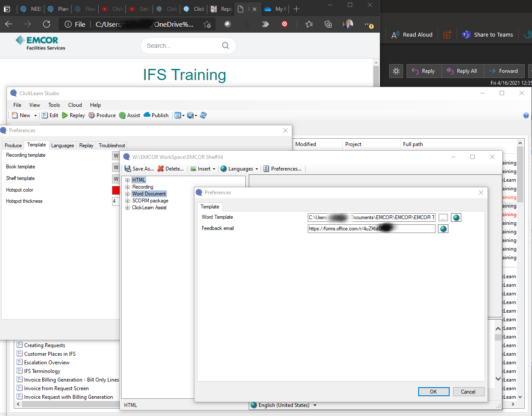Switch to the Troubleshoot tab in Preferences

(x=112, y=146)
